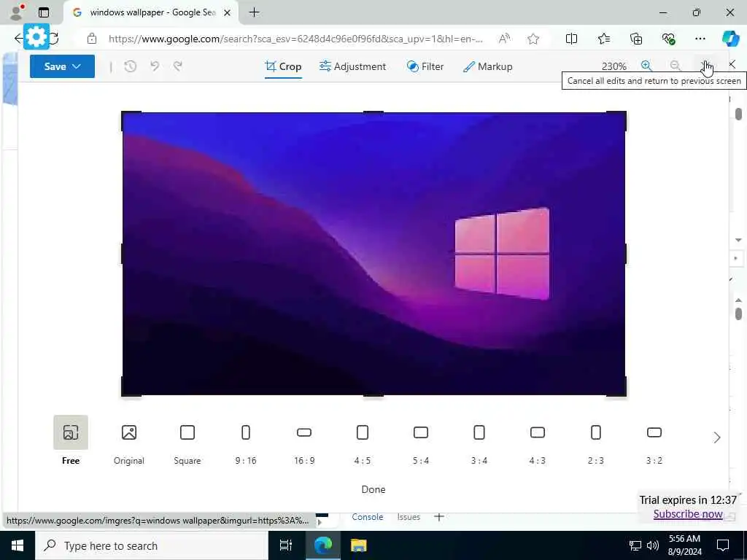Open the Windows Start menu

coord(18,545)
